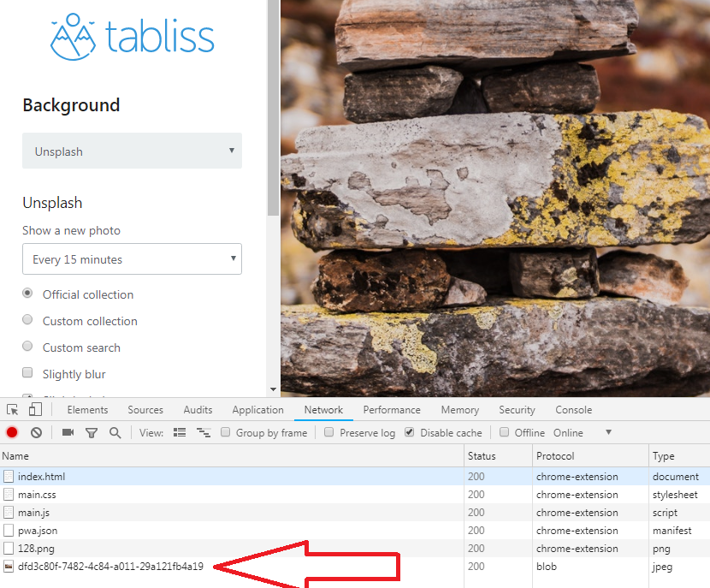Open the Unsplash background dropdown
The height and width of the screenshot is (588, 710).
pos(133,151)
